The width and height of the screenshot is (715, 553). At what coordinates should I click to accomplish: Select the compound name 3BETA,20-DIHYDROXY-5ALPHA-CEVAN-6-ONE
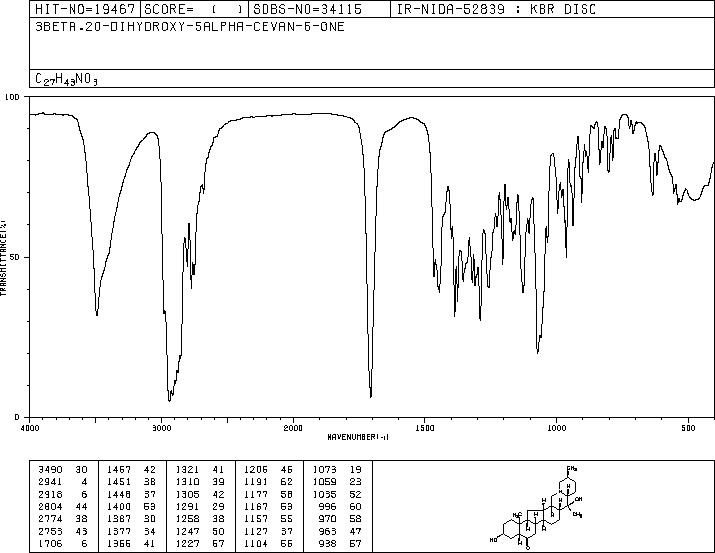click(190, 27)
